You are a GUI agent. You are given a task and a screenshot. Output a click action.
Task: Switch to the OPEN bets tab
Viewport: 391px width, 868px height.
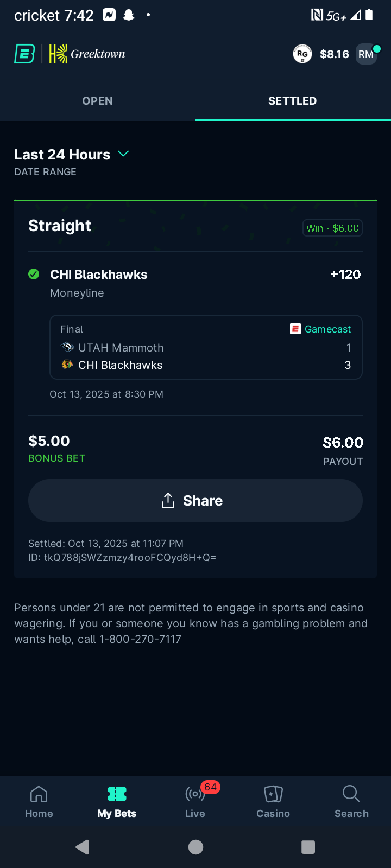point(98,101)
